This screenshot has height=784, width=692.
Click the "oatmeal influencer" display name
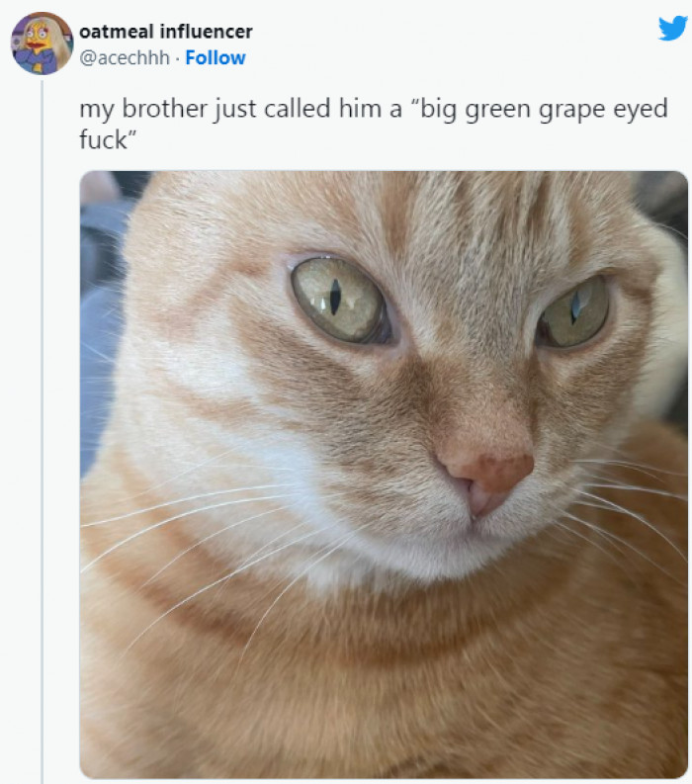[x=165, y=32]
